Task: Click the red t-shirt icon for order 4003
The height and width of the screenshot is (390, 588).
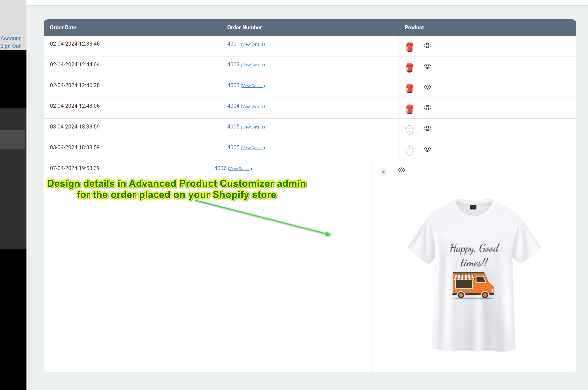Action: [x=409, y=87]
